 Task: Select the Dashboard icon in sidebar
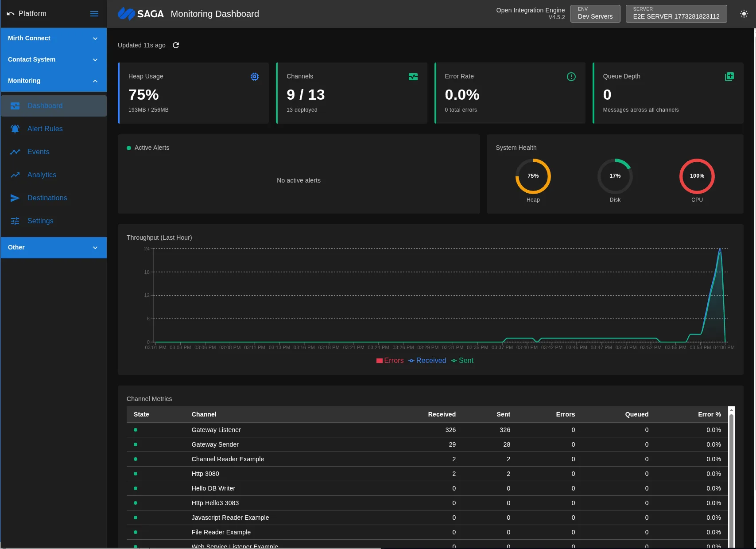point(15,106)
